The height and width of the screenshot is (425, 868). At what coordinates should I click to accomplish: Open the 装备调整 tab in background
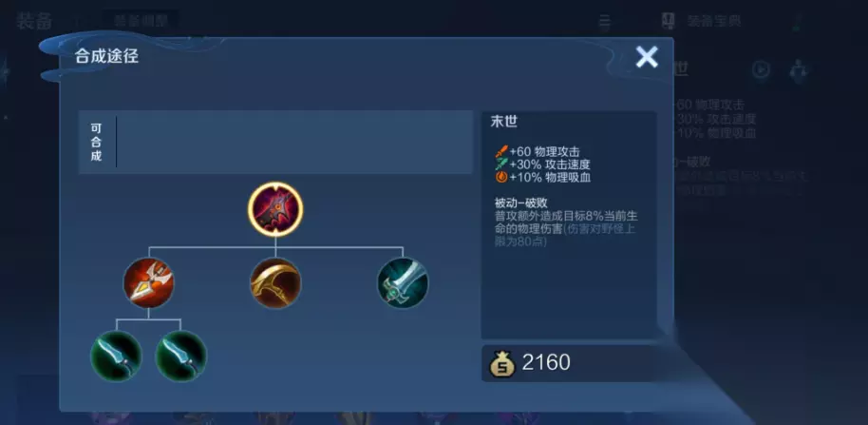[140, 21]
